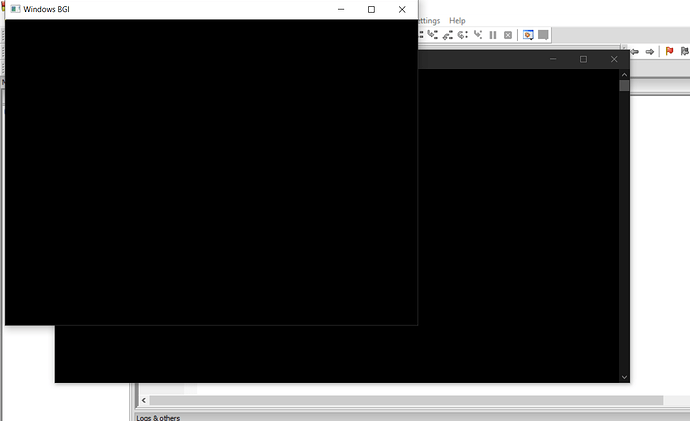Click the Step out debugger icon

pos(448,35)
